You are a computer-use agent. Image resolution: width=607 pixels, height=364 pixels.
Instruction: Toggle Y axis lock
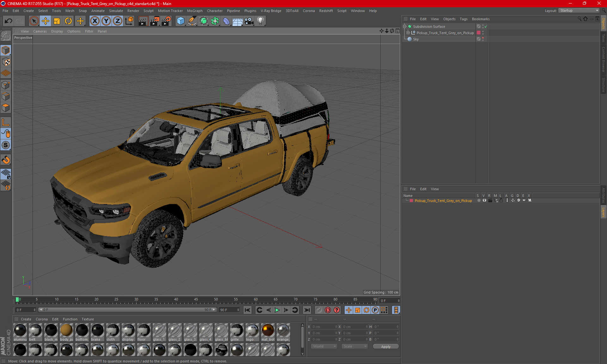point(106,21)
